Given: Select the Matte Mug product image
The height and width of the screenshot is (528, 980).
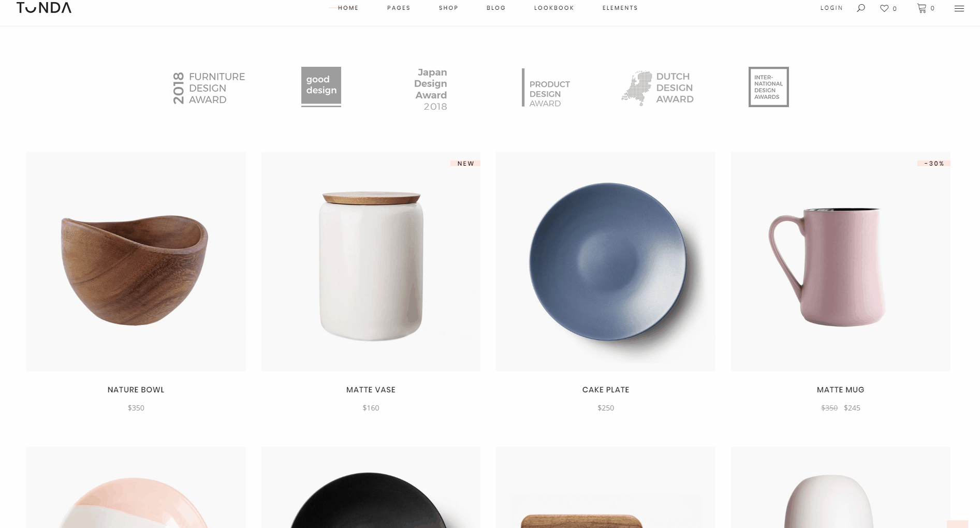Looking at the screenshot, I should tap(840, 261).
